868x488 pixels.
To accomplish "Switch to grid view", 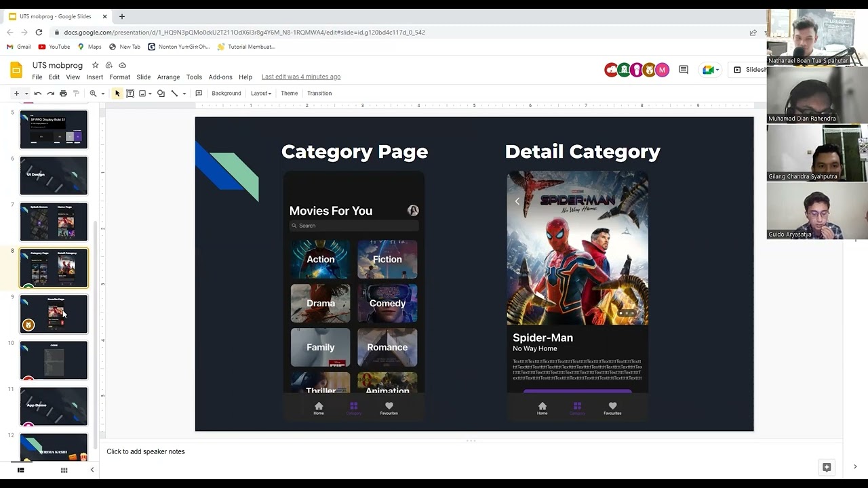I will 64,470.
